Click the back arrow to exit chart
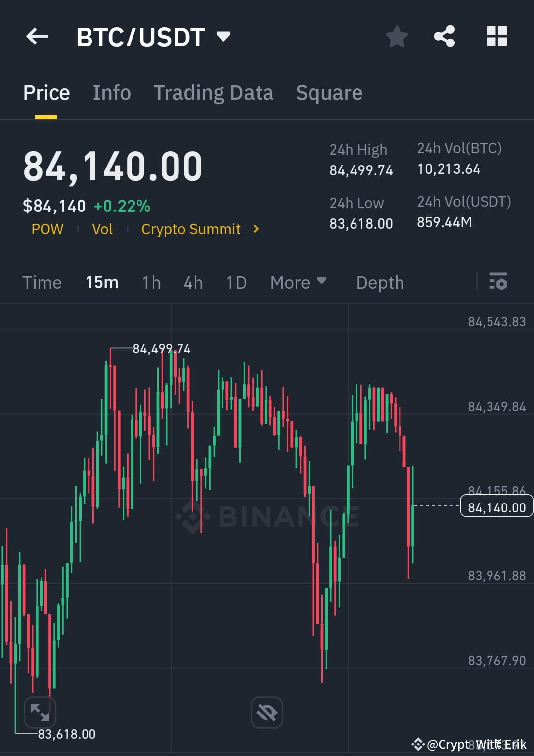The width and height of the screenshot is (534, 756). [x=36, y=36]
